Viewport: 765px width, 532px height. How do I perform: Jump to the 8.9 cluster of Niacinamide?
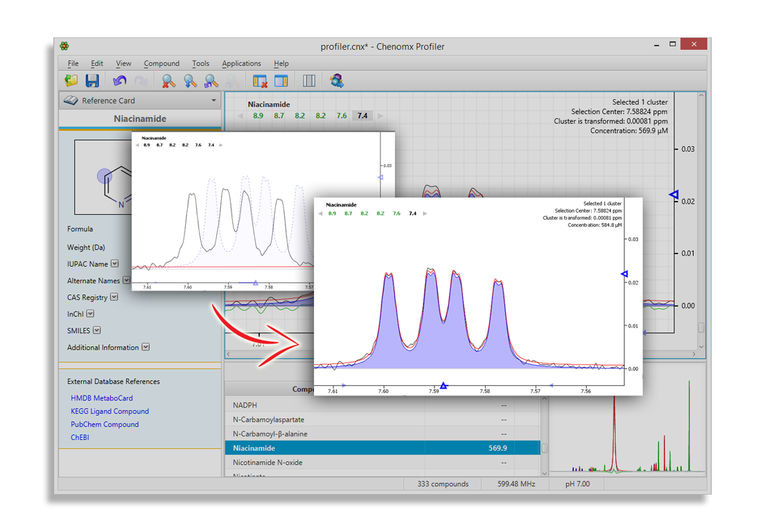point(258,116)
